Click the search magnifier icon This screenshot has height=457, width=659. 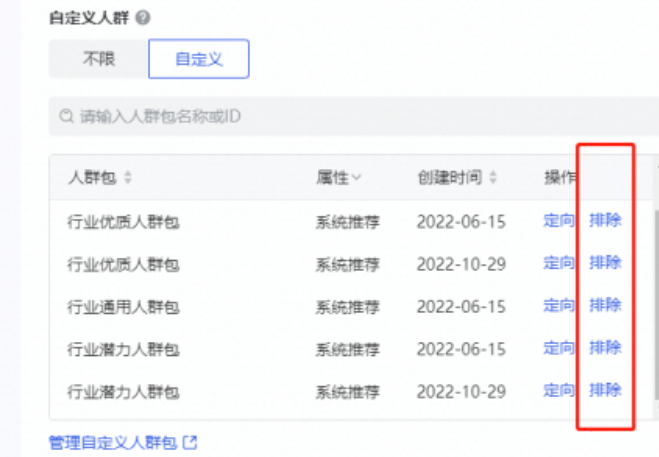(66, 116)
